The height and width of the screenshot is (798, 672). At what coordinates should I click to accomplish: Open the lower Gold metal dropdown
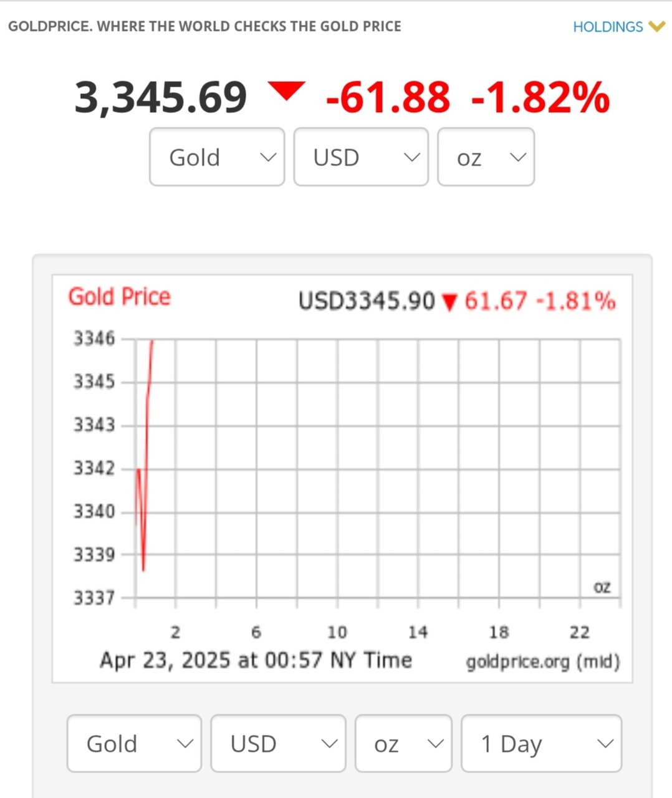point(134,744)
